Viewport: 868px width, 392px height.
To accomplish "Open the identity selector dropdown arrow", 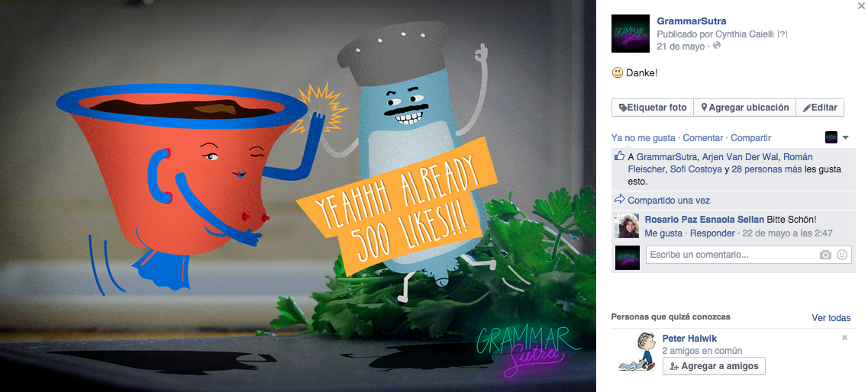I will [845, 137].
